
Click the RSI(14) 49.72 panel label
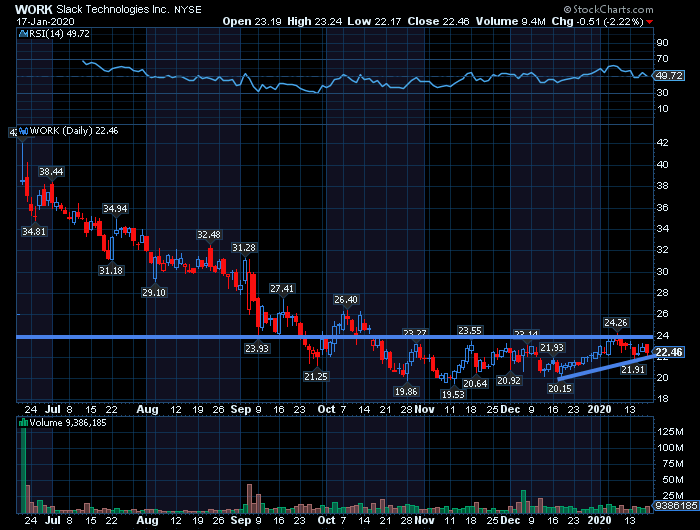[x=59, y=34]
